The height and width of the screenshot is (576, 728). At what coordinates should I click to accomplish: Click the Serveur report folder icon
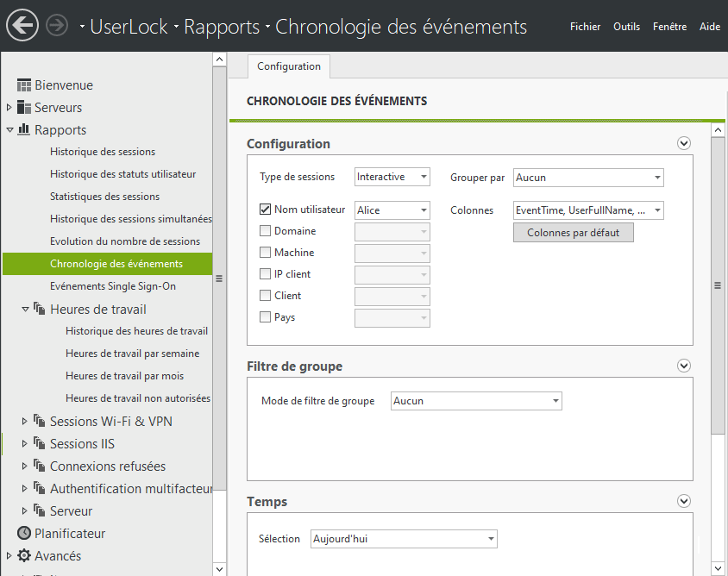[x=40, y=510]
